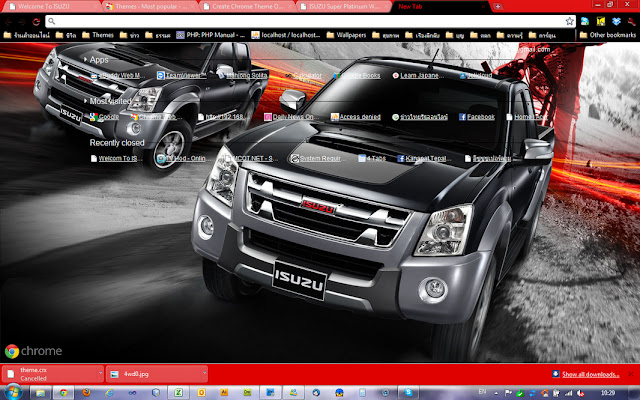This screenshot has height=400, width=640.
Task: Open theme.crx download dropdown arrow
Action: (x=100, y=373)
